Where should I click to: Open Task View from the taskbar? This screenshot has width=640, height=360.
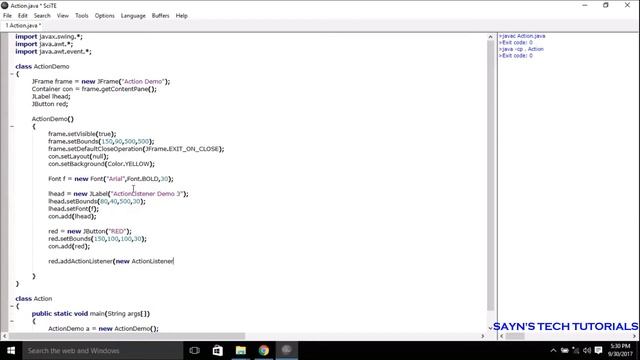(195, 351)
